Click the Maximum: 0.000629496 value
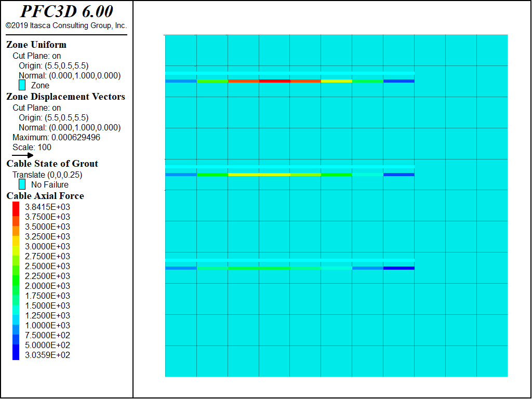The image size is (532, 399). pyautogui.click(x=56, y=137)
